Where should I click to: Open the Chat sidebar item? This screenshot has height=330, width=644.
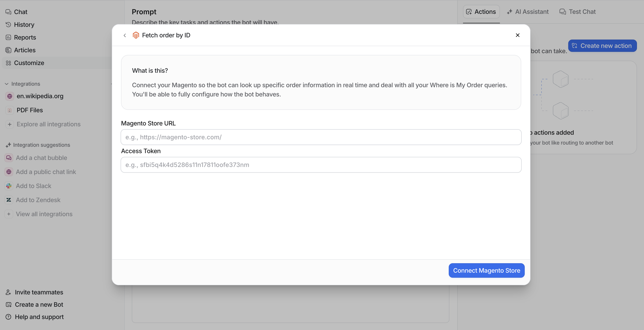20,12
